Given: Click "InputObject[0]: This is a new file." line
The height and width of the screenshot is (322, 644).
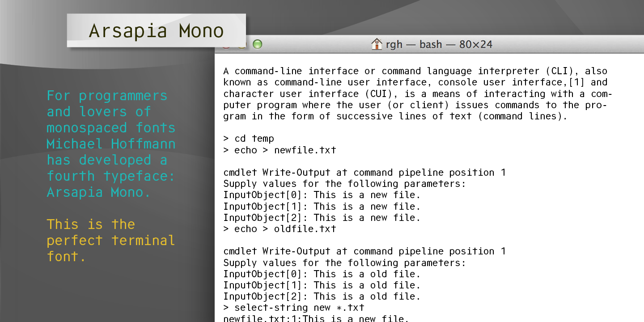Looking at the screenshot, I should pyautogui.click(x=322, y=195).
